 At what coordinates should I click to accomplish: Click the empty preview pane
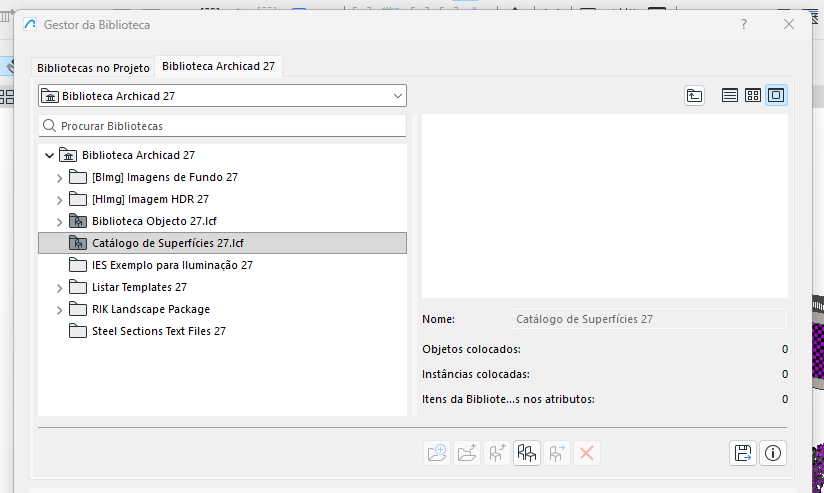click(605, 206)
